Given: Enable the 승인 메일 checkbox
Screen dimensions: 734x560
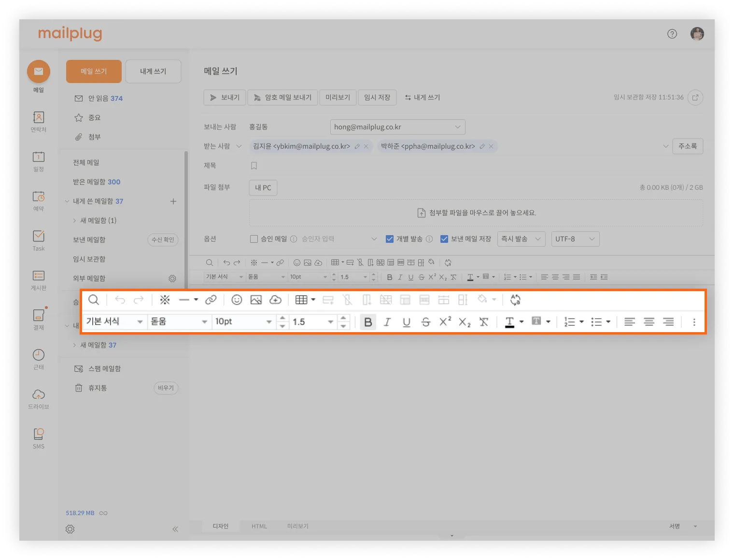Looking at the screenshot, I should click(254, 239).
